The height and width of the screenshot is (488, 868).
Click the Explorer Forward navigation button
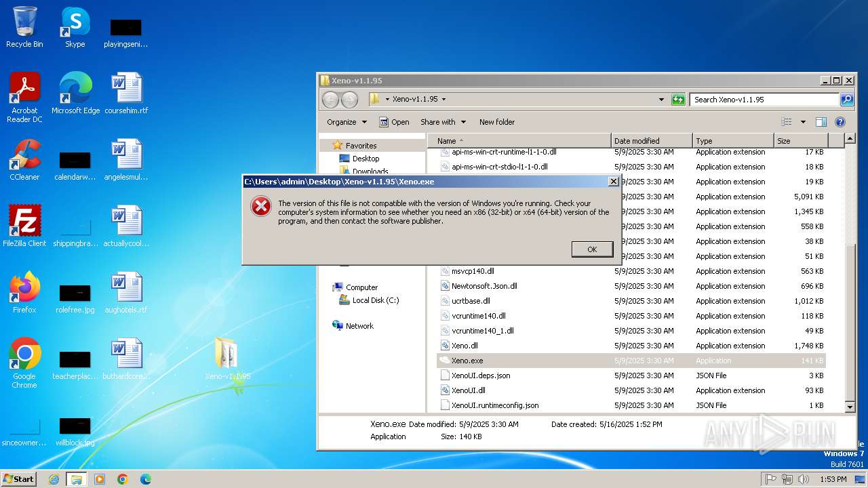coord(349,100)
